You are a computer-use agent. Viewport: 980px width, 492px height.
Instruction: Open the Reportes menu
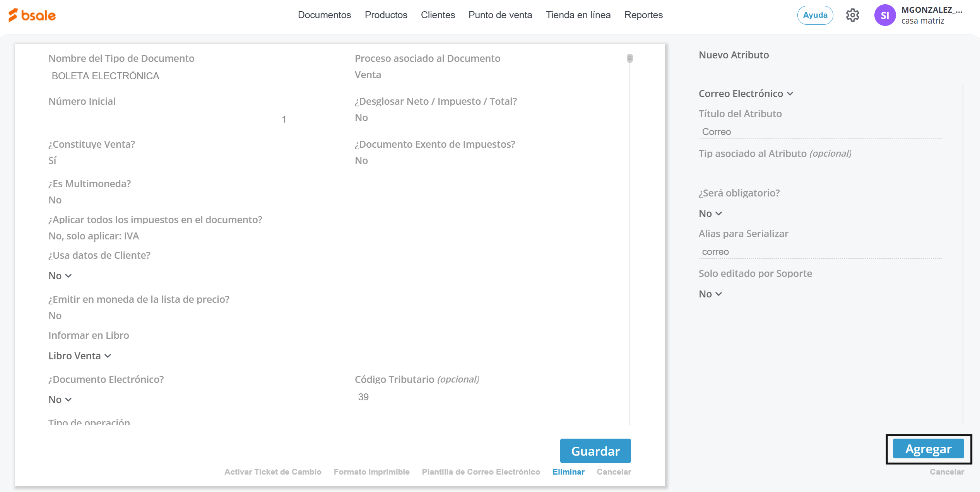click(x=643, y=15)
